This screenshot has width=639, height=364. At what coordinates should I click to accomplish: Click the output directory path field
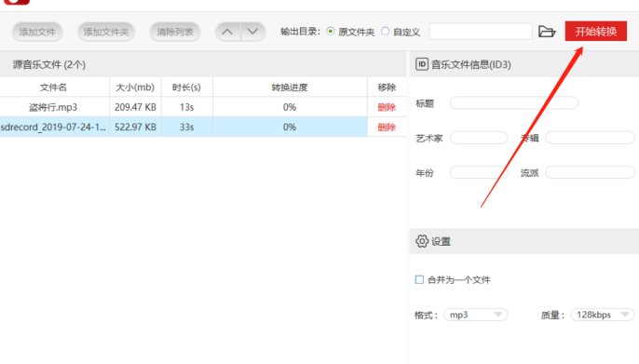point(481,32)
